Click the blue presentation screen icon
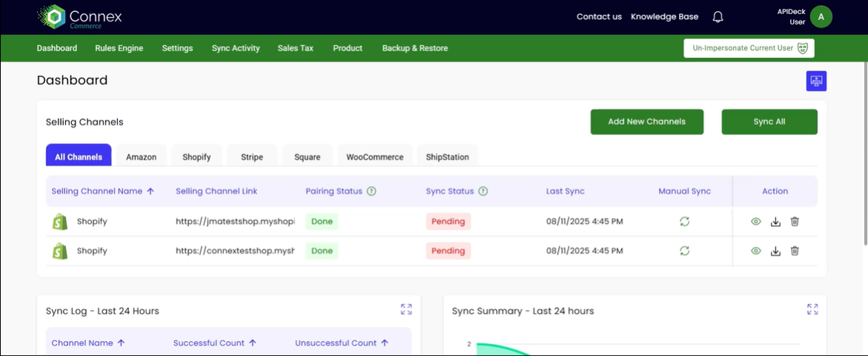This screenshot has height=356, width=868. coord(816,81)
